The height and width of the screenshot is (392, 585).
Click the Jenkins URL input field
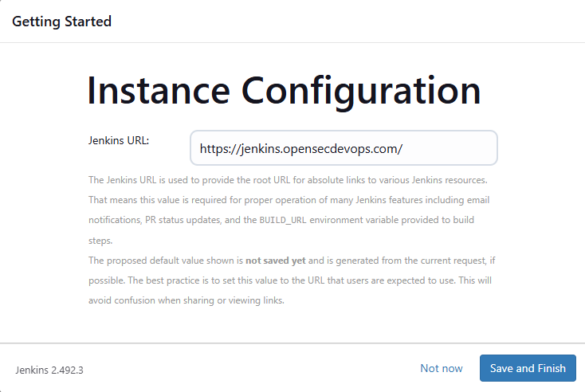pos(344,148)
